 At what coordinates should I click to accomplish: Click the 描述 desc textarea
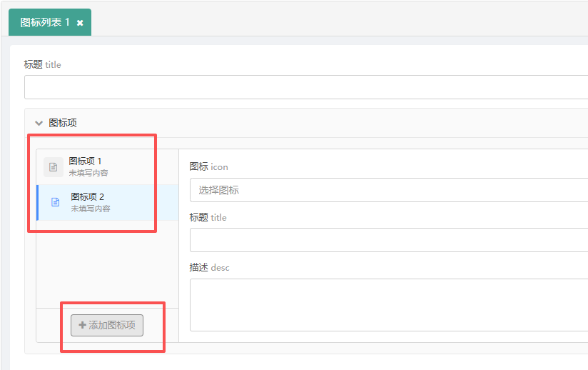[389, 305]
